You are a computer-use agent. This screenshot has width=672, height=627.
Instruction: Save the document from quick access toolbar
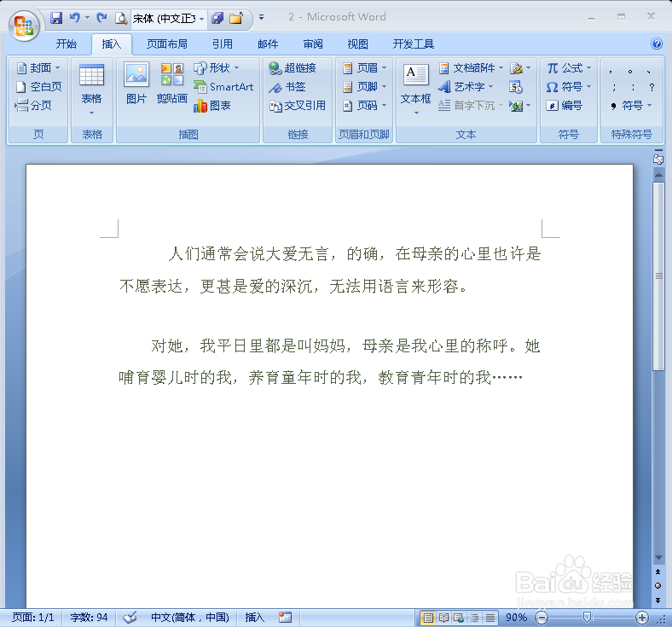(x=56, y=18)
